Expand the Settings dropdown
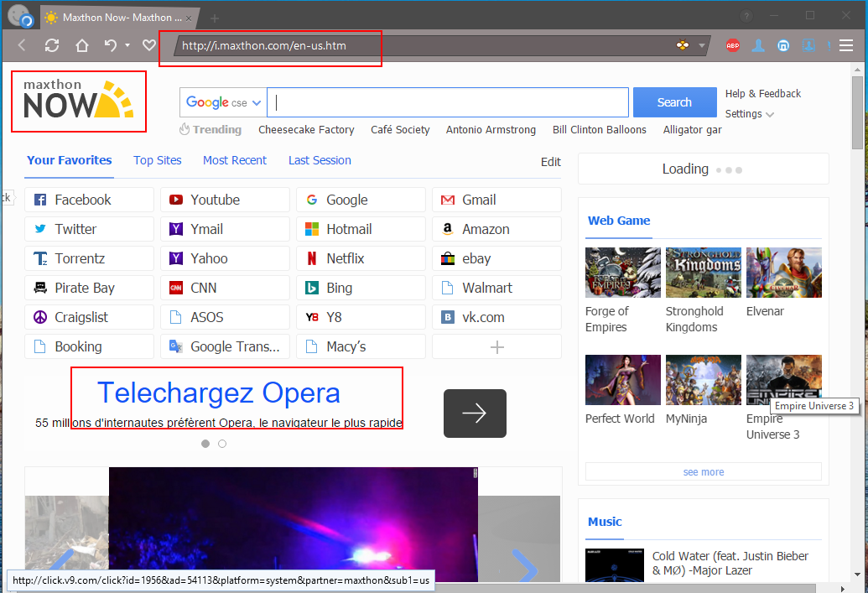 tap(750, 113)
